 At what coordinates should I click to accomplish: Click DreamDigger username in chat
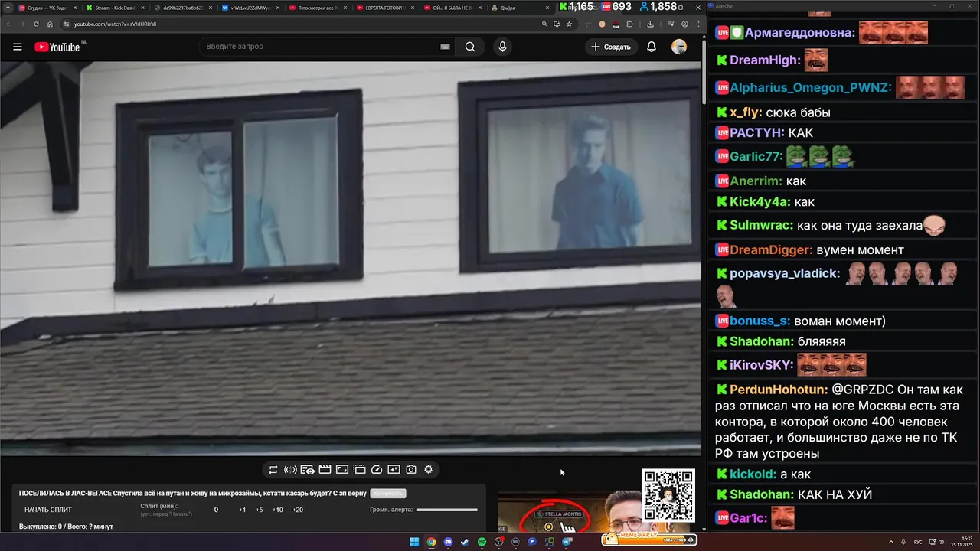[x=771, y=250]
